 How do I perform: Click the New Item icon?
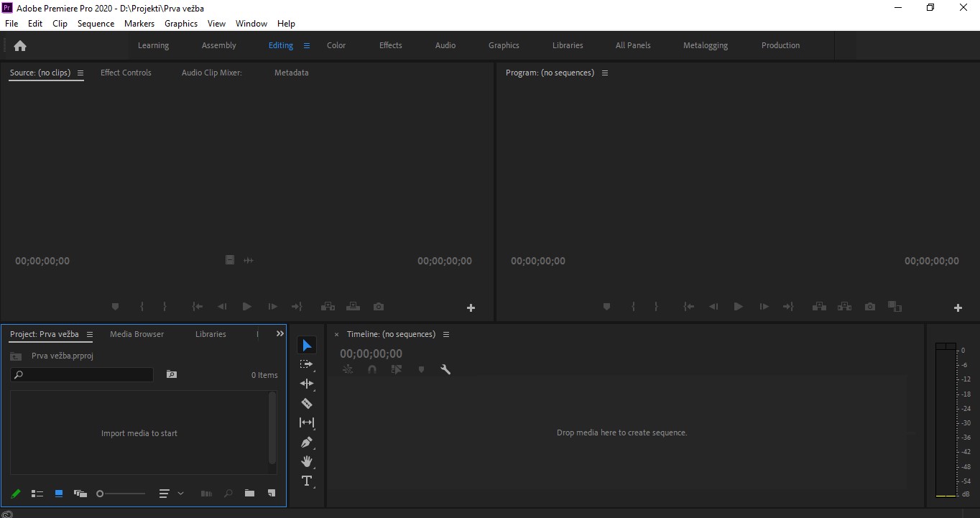(272, 494)
